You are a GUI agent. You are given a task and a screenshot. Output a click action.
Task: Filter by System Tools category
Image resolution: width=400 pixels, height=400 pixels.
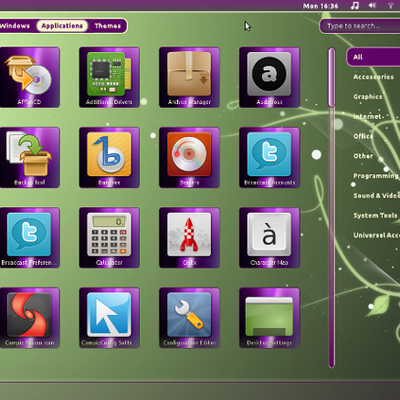pyautogui.click(x=375, y=215)
